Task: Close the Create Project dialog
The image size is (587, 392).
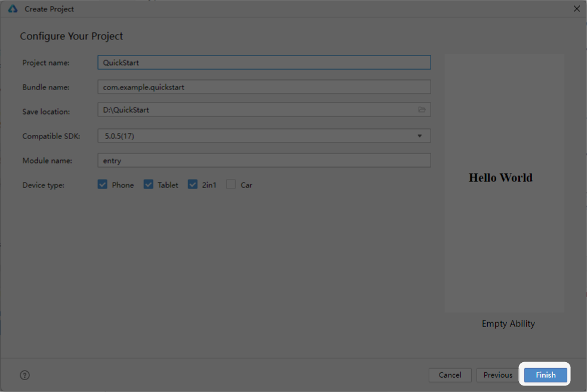Action: pos(576,8)
